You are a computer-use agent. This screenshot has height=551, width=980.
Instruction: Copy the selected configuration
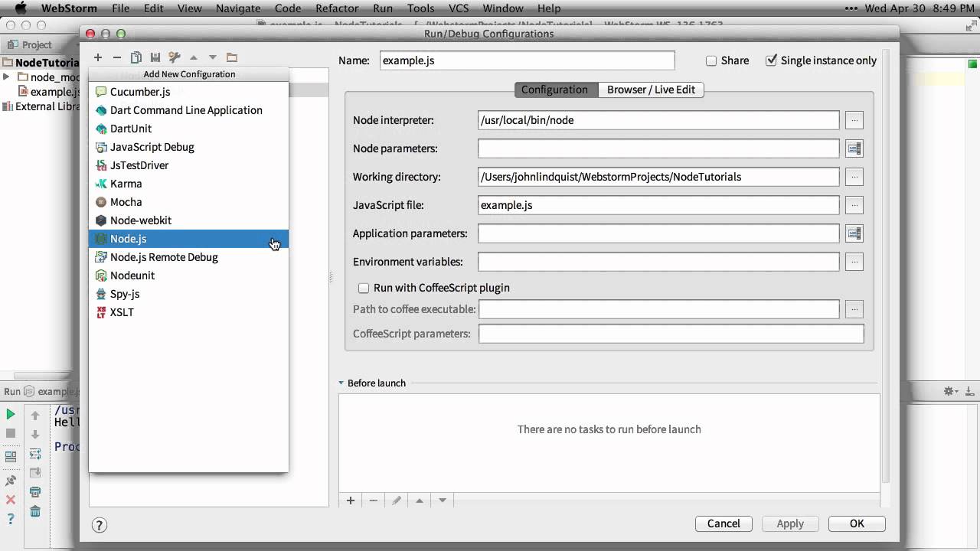(x=136, y=57)
